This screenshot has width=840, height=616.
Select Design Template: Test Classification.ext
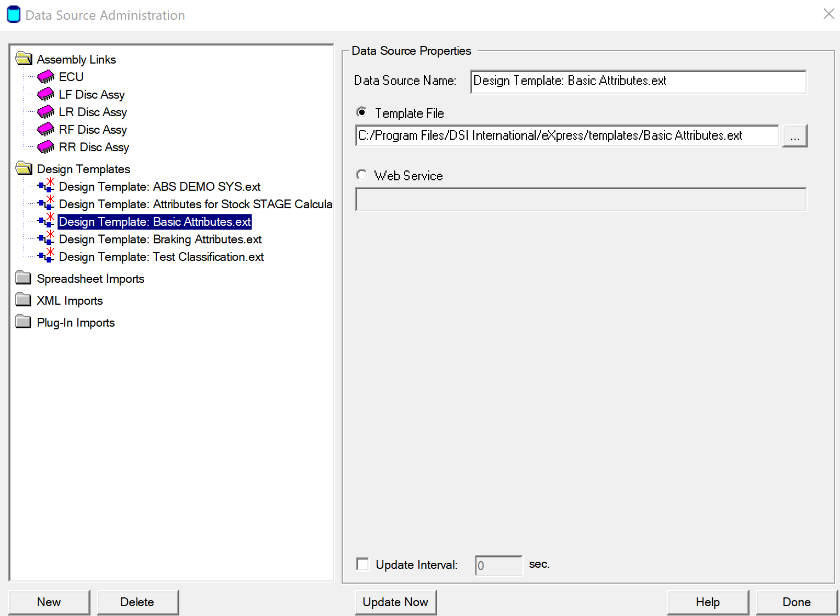pos(161,256)
